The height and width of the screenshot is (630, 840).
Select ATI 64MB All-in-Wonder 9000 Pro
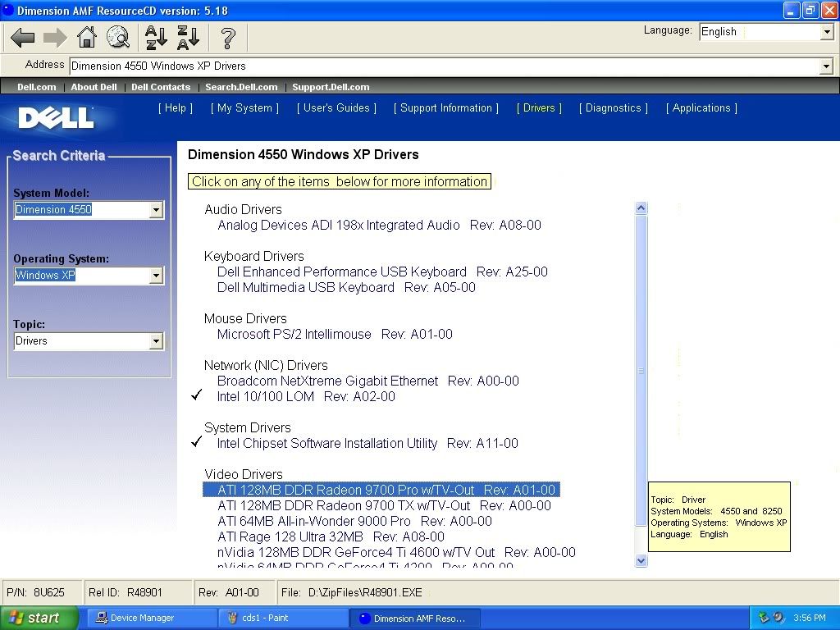coord(354,521)
